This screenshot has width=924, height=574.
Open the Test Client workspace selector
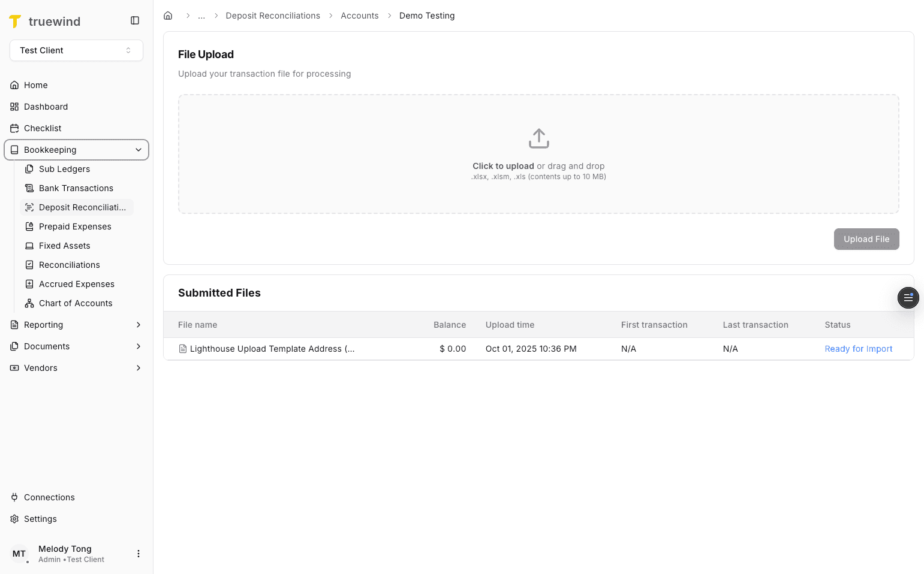pyautogui.click(x=76, y=50)
